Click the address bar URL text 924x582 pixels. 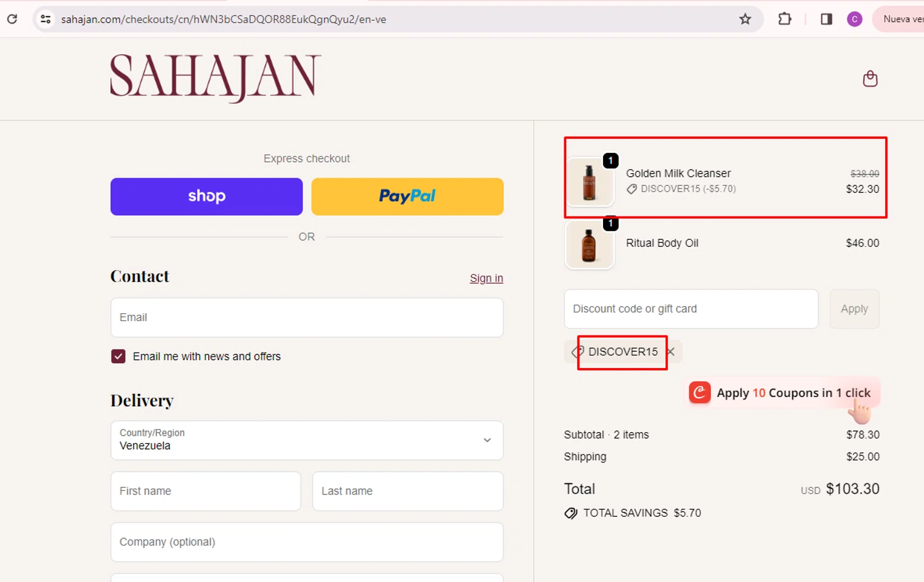point(224,19)
